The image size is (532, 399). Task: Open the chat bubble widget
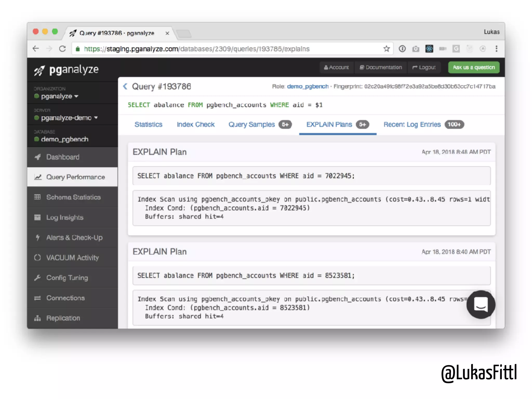pos(481,304)
